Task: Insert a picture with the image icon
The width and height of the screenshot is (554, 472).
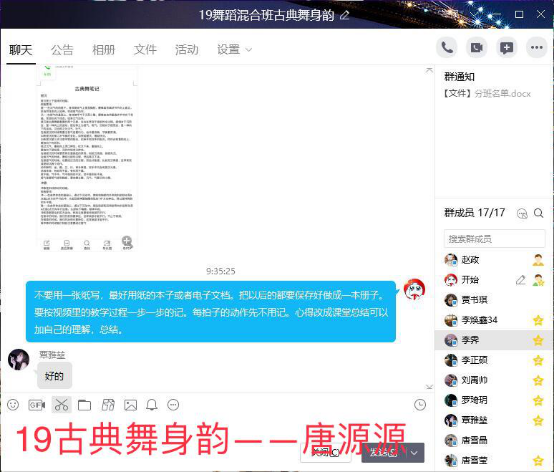Action: [x=130, y=405]
